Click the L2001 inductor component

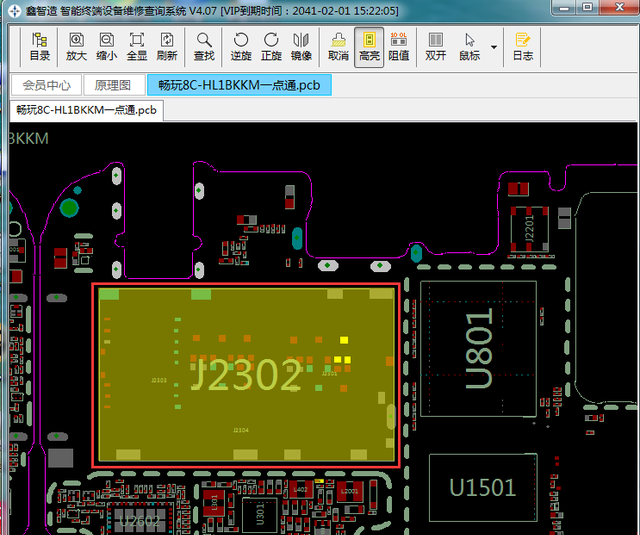tap(350, 491)
